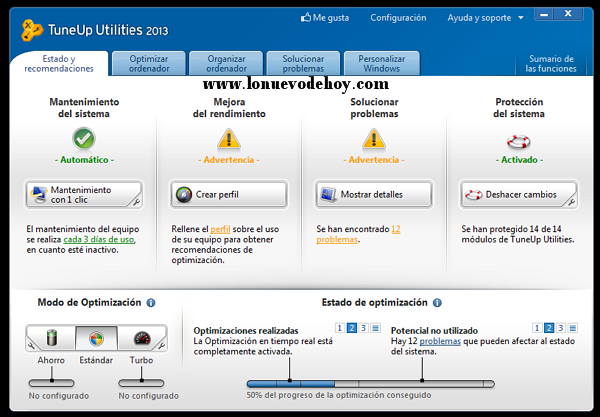Minimize the TuneUp Utilities window
This screenshot has width=600, height=417.
(544, 15)
